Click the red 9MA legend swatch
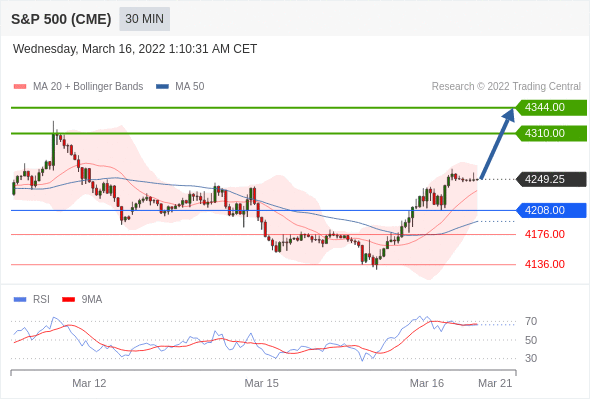590x400 pixels. point(68,300)
